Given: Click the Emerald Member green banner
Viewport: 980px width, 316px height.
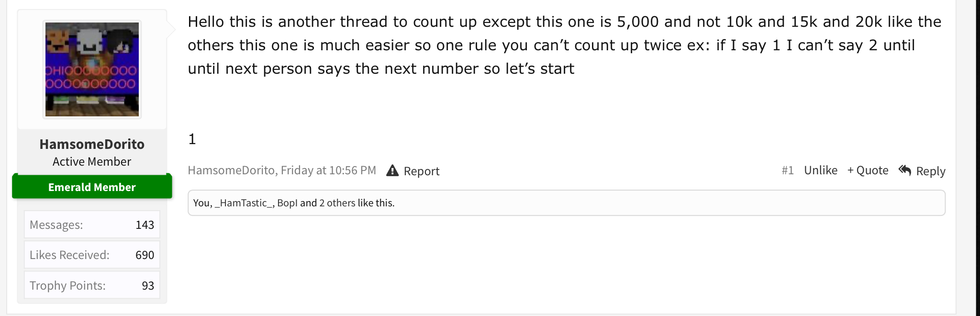Looking at the screenshot, I should click(92, 187).
